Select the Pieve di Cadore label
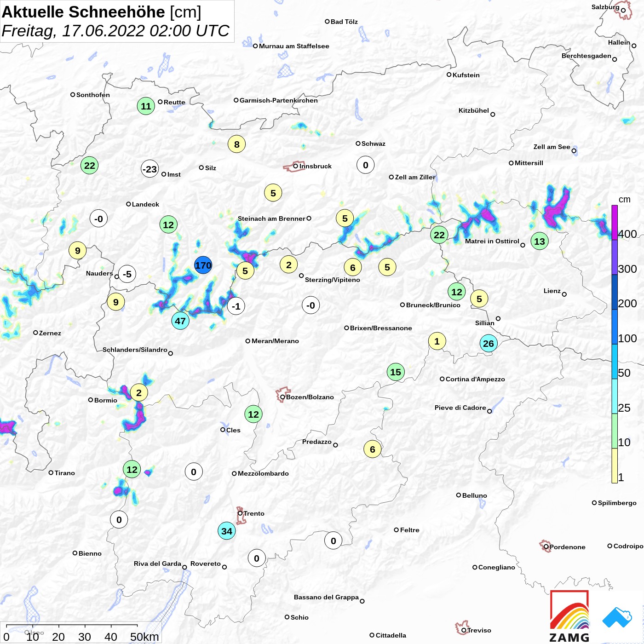644x644 pixels. [460, 408]
